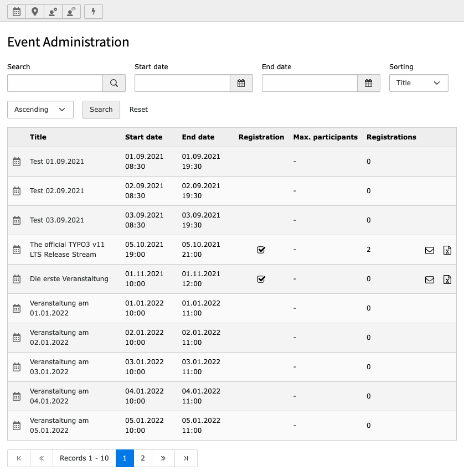Screen dimensions: 464x476
Task: Email participants of the TYPO3 v11 Release Stream
Action: (430, 250)
